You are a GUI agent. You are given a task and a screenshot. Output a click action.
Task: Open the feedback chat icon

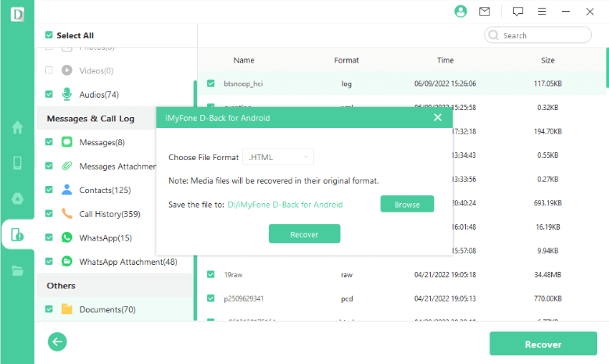[518, 12]
